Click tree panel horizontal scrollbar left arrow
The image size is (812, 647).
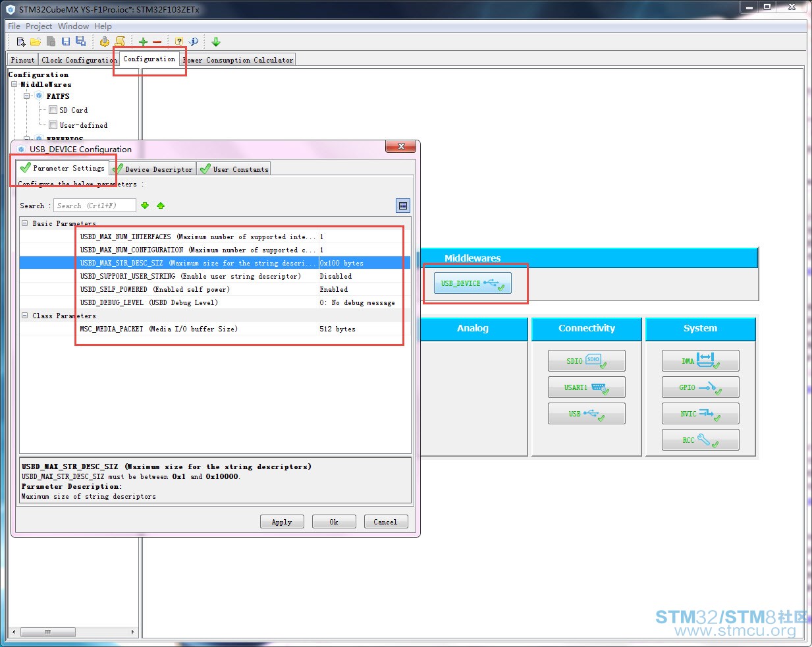(x=13, y=632)
